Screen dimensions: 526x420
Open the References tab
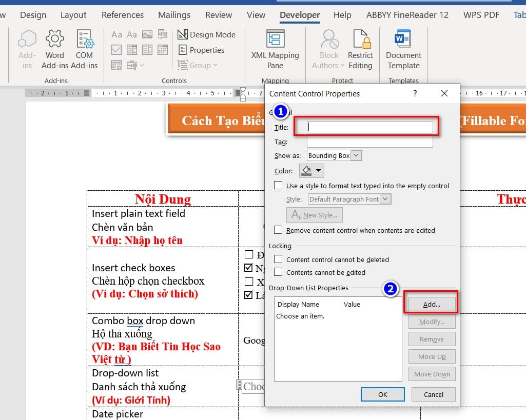pos(123,15)
